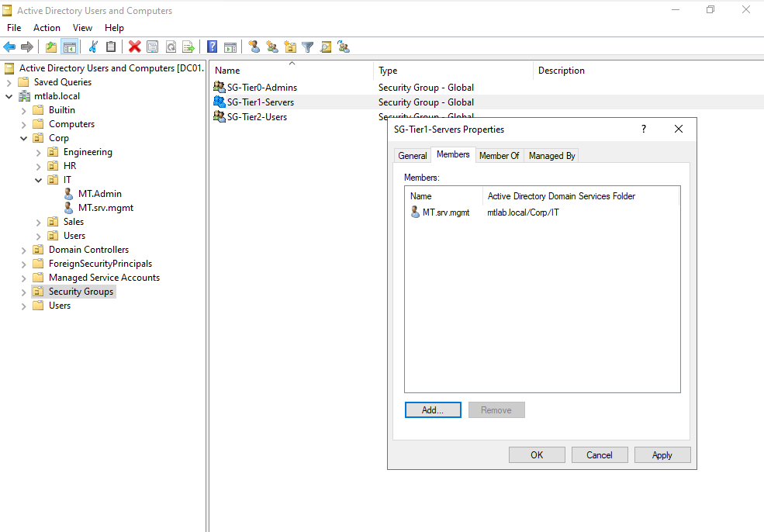Click mtlab.local/Corp/IT folder path text
764x532 pixels.
[x=523, y=212]
